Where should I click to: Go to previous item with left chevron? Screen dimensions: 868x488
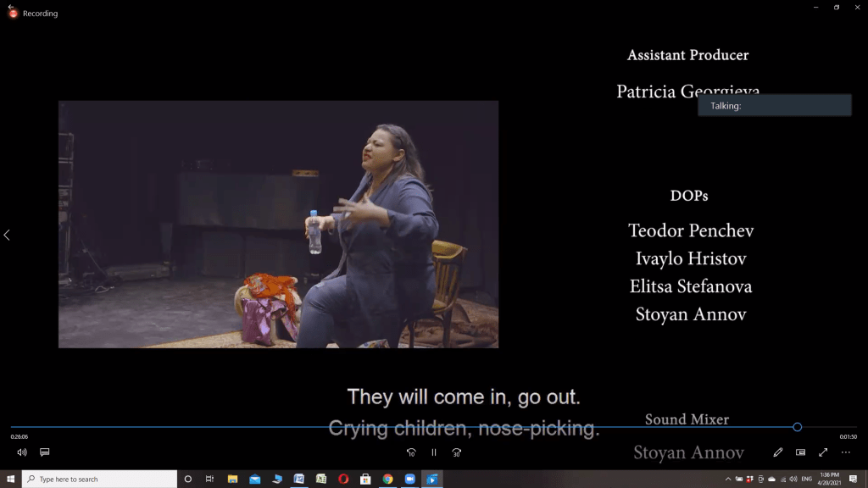click(x=7, y=236)
